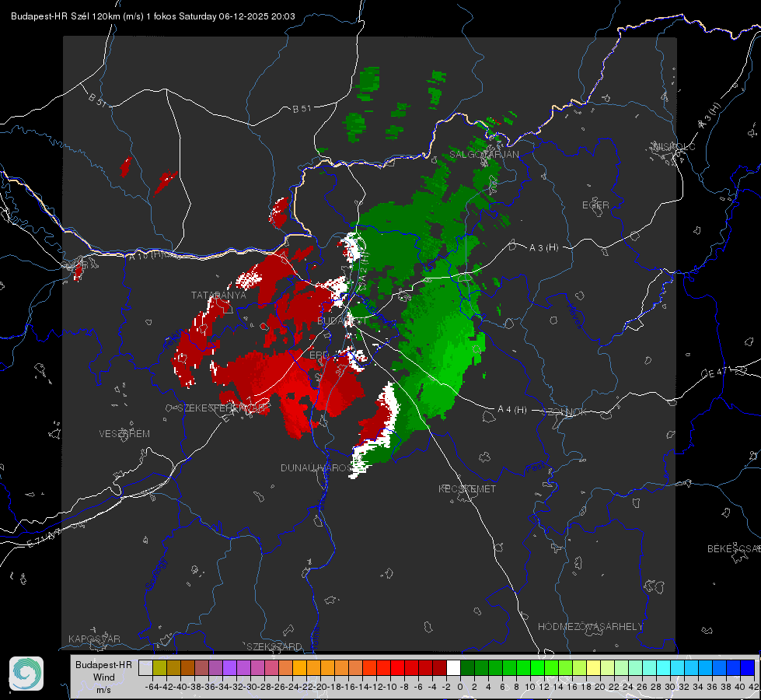
Task: Pick the pale yellow swatch near 18
Action: 594,667
